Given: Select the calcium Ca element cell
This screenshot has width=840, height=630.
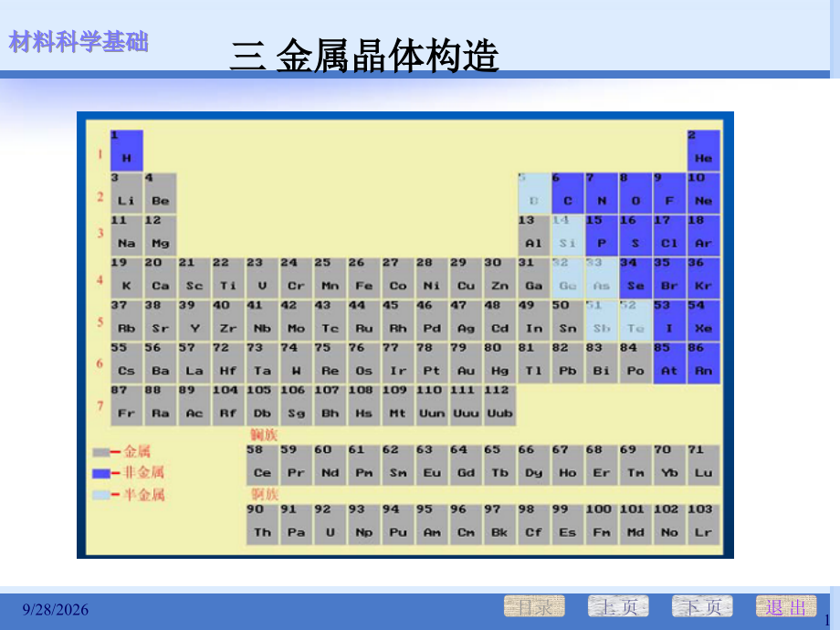Looking at the screenshot, I should click(x=160, y=278).
